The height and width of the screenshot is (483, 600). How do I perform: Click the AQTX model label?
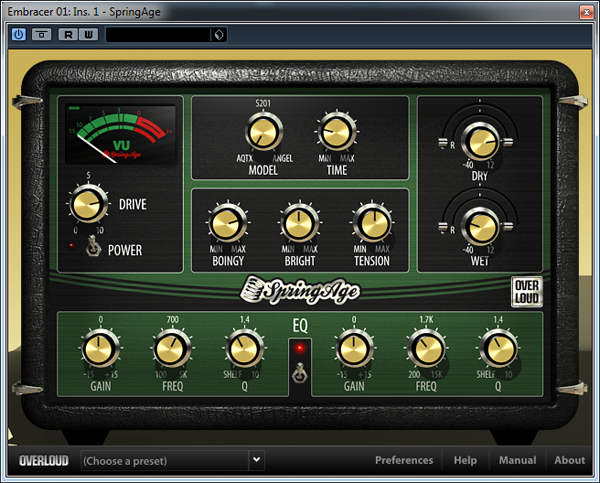[x=245, y=158]
